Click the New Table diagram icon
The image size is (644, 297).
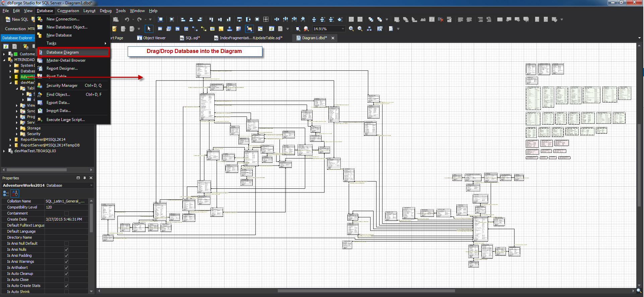point(160,29)
